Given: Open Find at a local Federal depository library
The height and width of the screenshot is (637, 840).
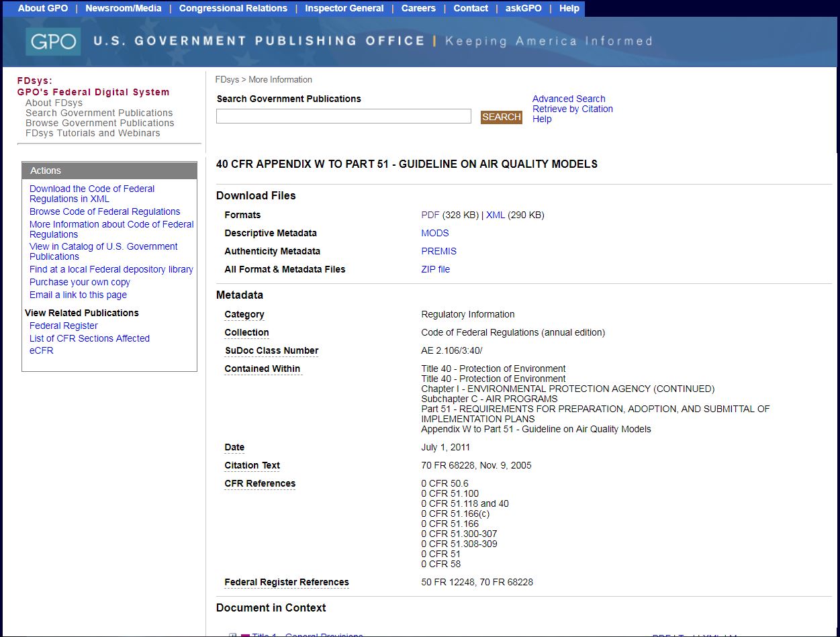Looking at the screenshot, I should pos(111,269).
